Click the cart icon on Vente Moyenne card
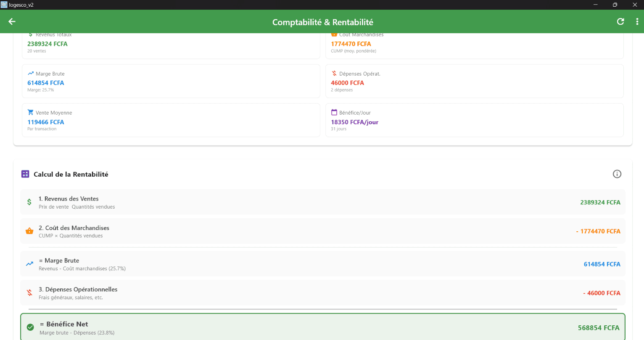 point(31,112)
